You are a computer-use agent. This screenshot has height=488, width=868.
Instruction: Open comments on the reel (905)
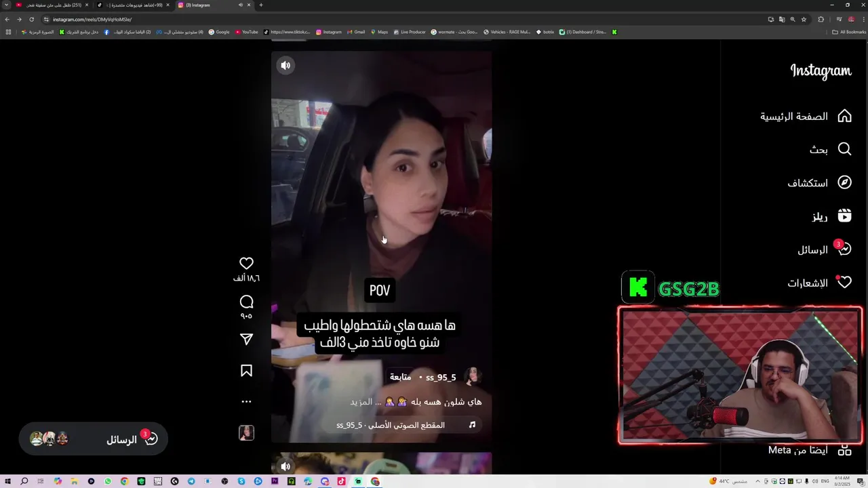point(246,302)
